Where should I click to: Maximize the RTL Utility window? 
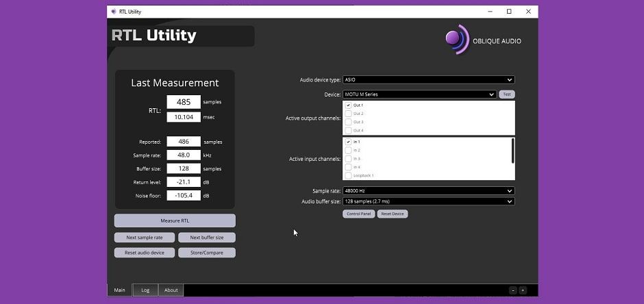point(509,12)
